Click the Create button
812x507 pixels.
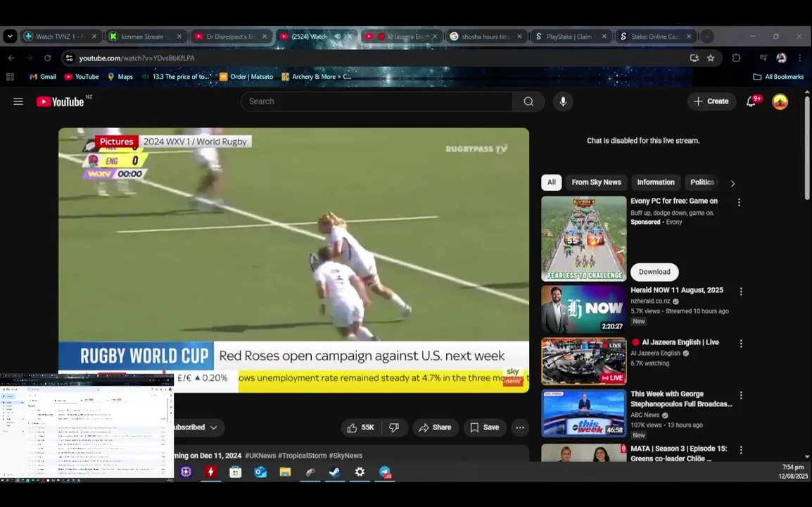711,101
